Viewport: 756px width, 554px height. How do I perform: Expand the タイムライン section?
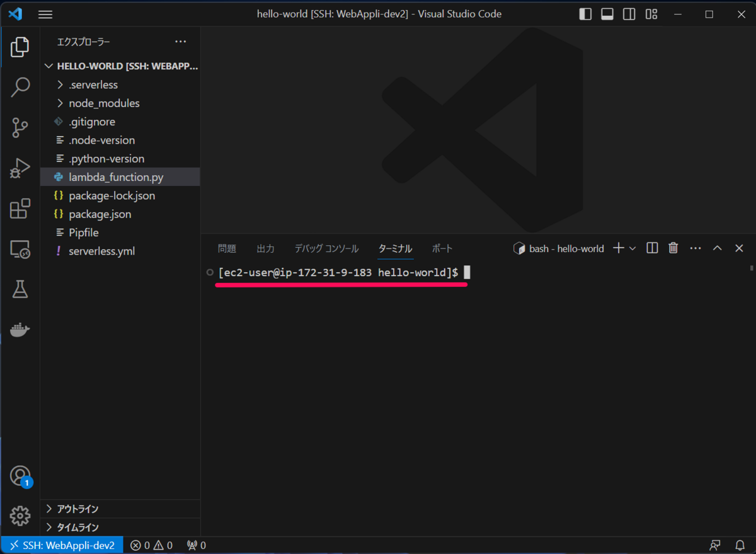pyautogui.click(x=121, y=528)
